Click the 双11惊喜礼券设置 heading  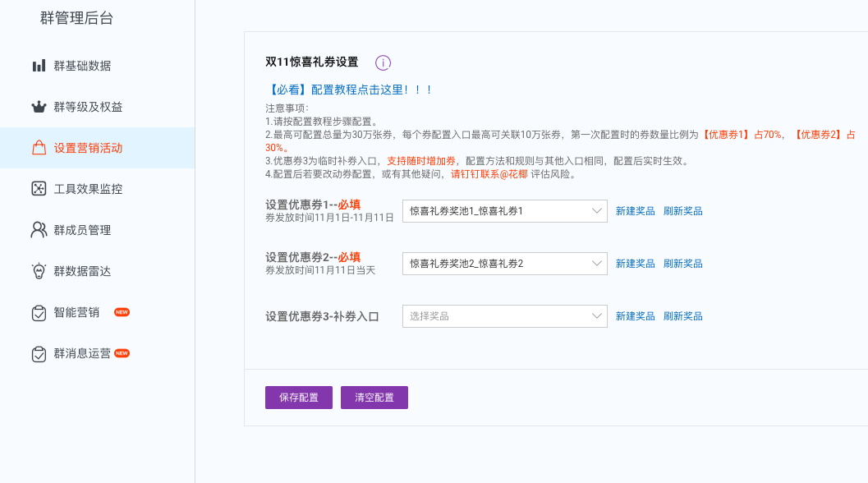point(312,62)
